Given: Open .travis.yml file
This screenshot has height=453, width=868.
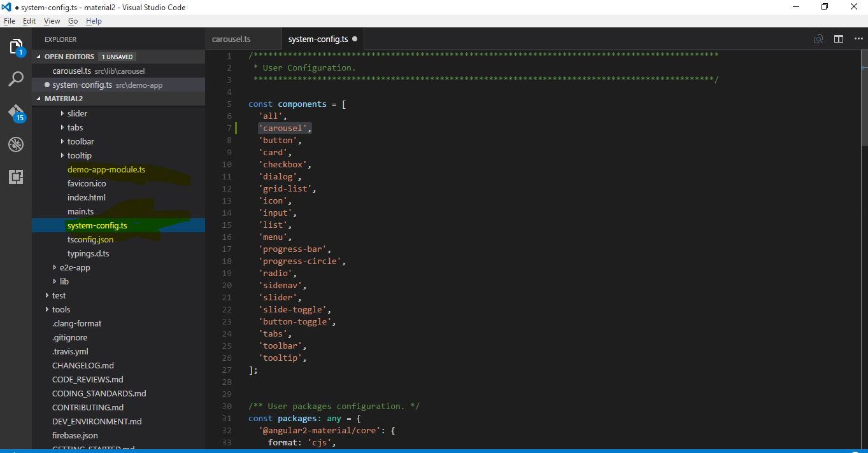Looking at the screenshot, I should 70,351.
